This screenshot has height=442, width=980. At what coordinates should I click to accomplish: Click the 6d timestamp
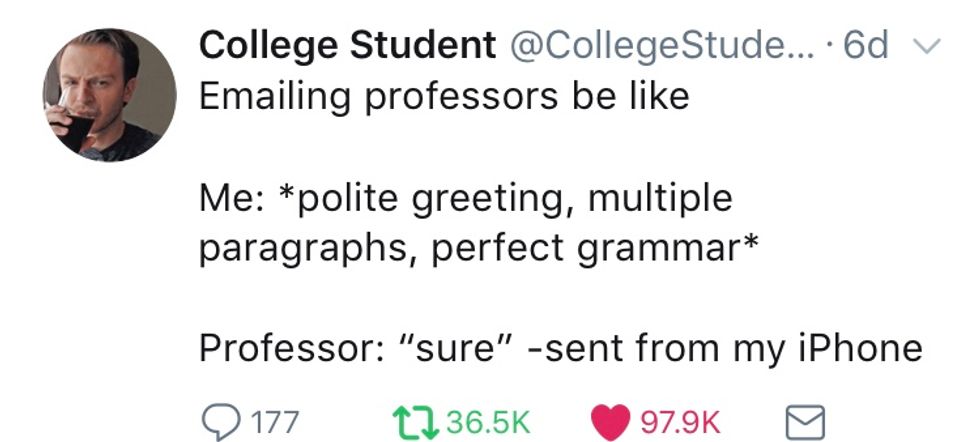click(866, 46)
